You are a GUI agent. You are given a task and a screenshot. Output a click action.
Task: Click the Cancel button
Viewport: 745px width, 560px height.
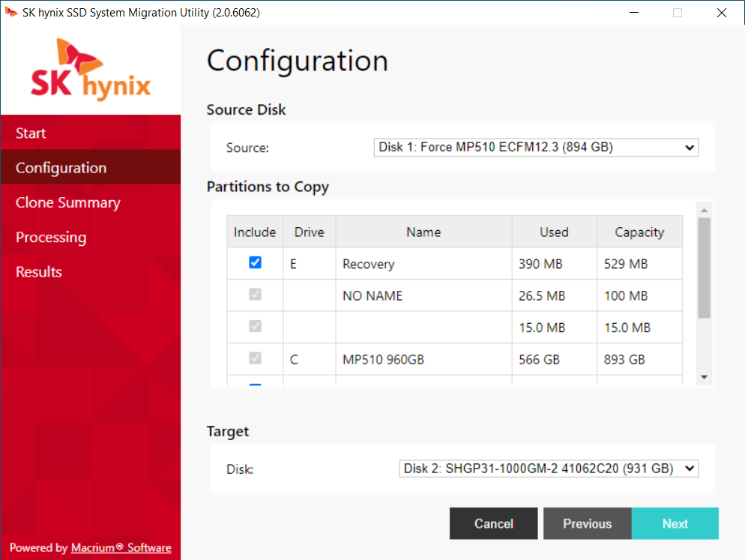coord(494,523)
